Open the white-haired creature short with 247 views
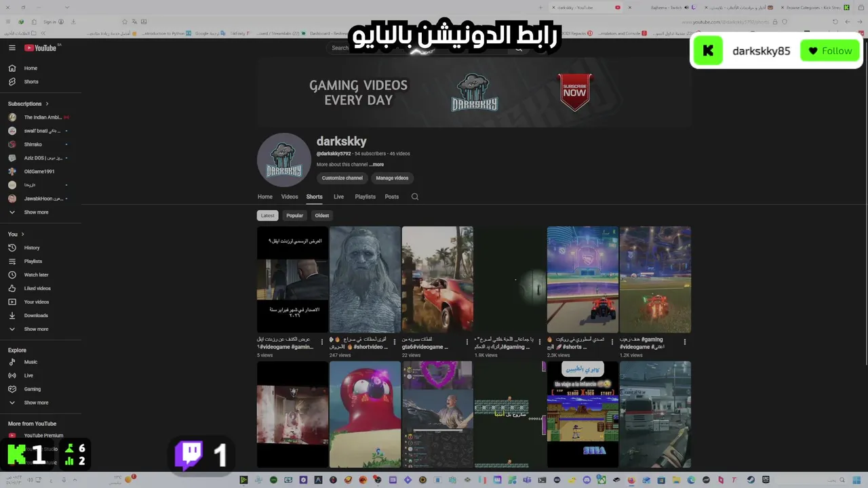The image size is (868, 488). pyautogui.click(x=365, y=280)
